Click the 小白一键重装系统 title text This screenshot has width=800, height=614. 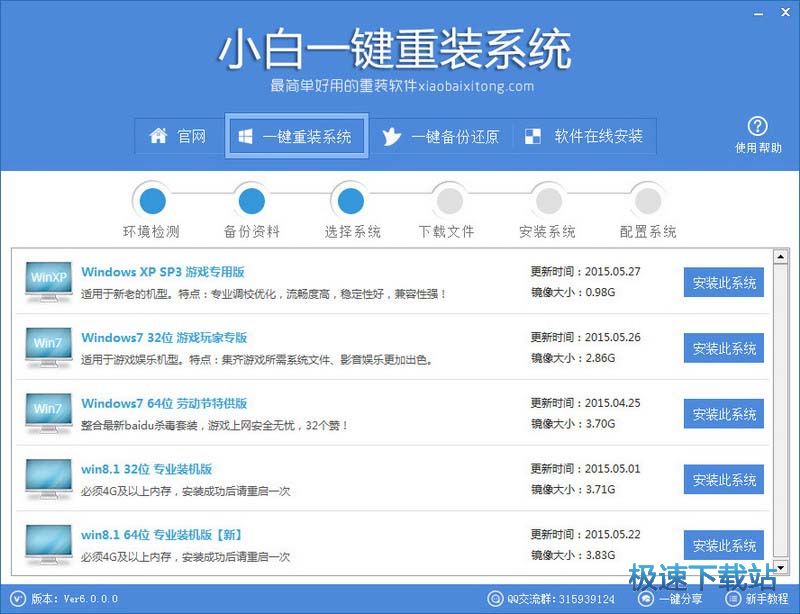point(394,49)
